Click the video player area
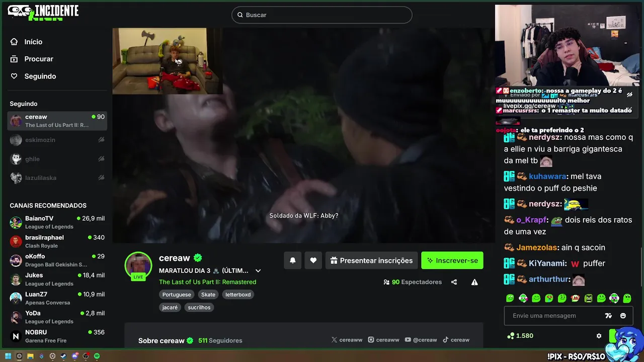This screenshot has width=644, height=362. 303,135
